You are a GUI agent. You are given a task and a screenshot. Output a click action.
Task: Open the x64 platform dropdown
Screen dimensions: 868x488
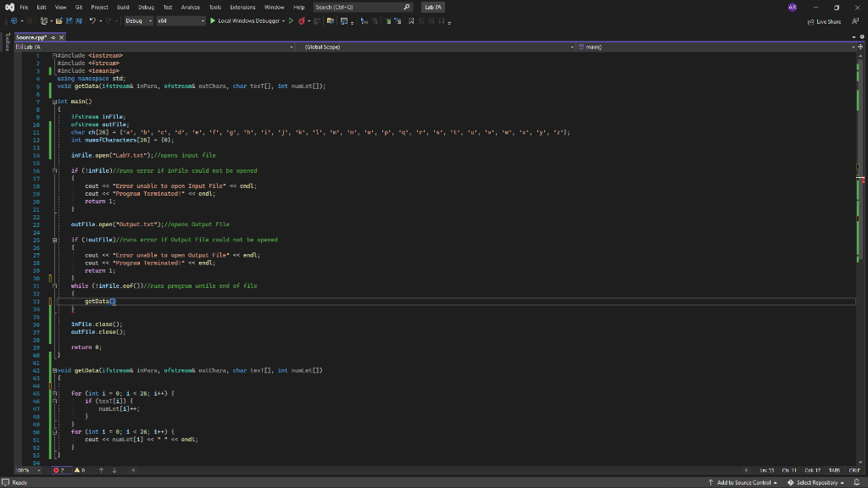178,22
